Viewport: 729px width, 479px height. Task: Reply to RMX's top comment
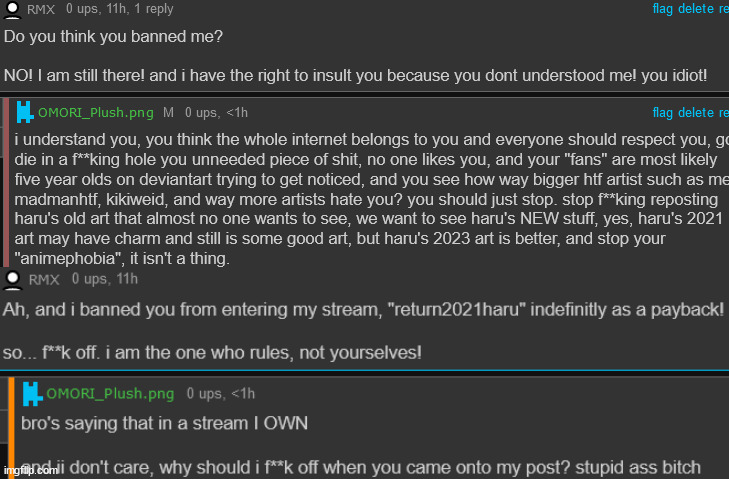click(x=723, y=10)
